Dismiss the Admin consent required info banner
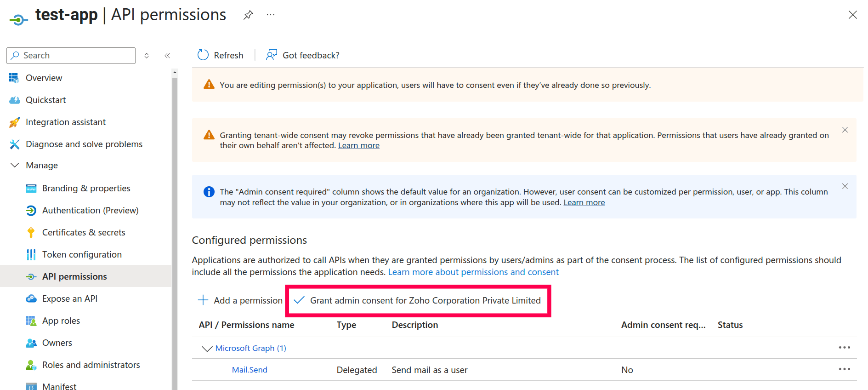Viewport: 868px width, 390px height. coord(845,186)
